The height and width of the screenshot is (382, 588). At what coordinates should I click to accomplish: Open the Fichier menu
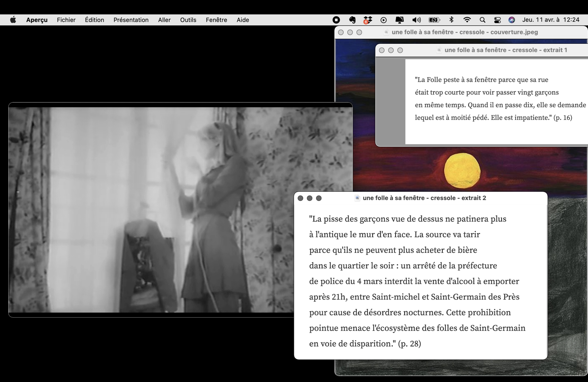coord(66,20)
